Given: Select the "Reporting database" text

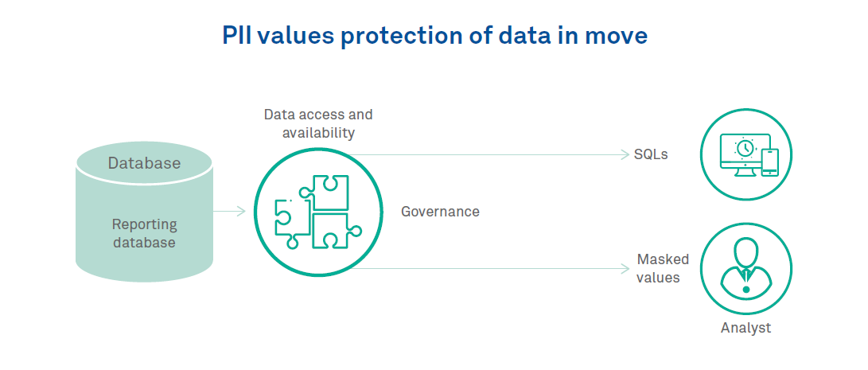Looking at the screenshot, I should coord(144,233).
